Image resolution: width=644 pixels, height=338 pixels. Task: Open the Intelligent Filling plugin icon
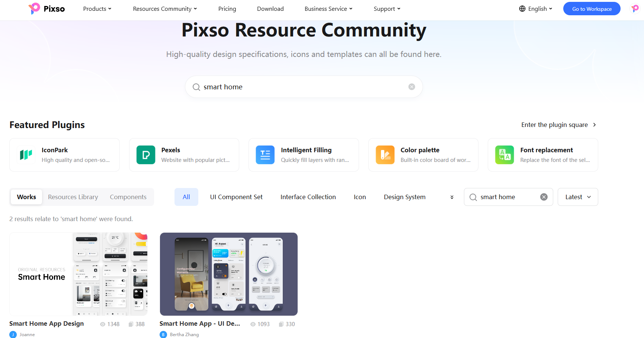click(x=265, y=155)
